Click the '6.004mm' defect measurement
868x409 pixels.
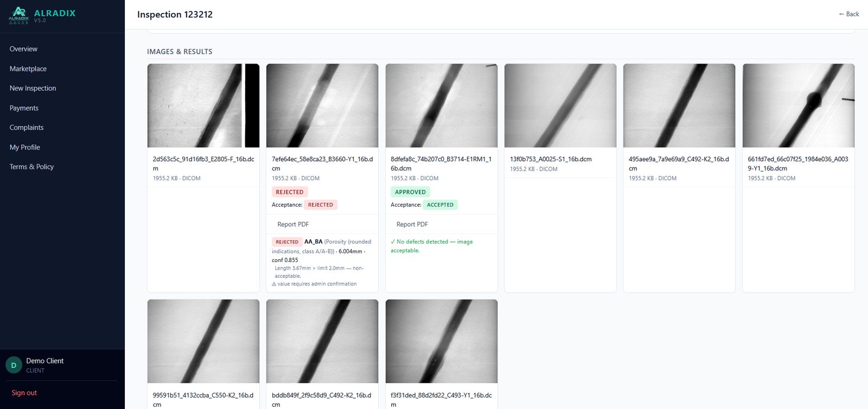pos(350,252)
